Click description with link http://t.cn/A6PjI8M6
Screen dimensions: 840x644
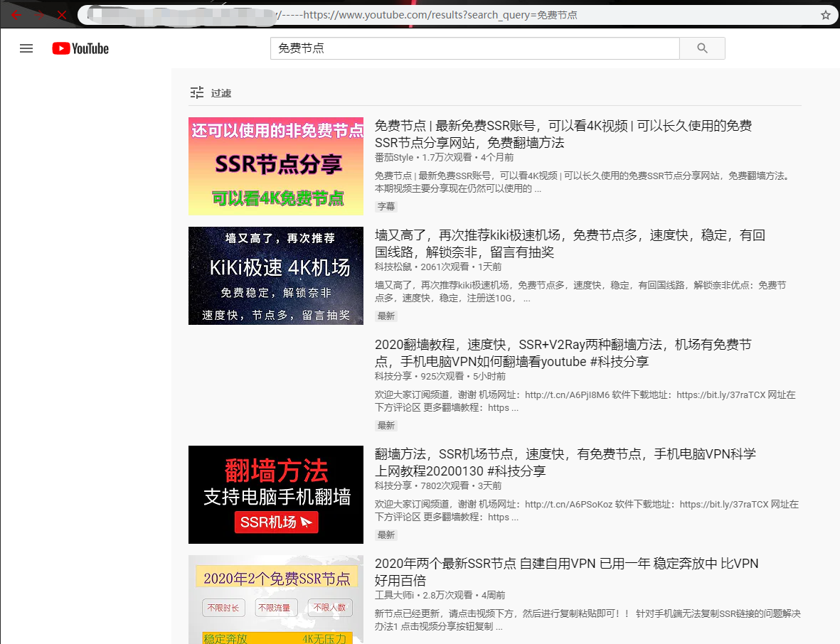click(x=585, y=401)
